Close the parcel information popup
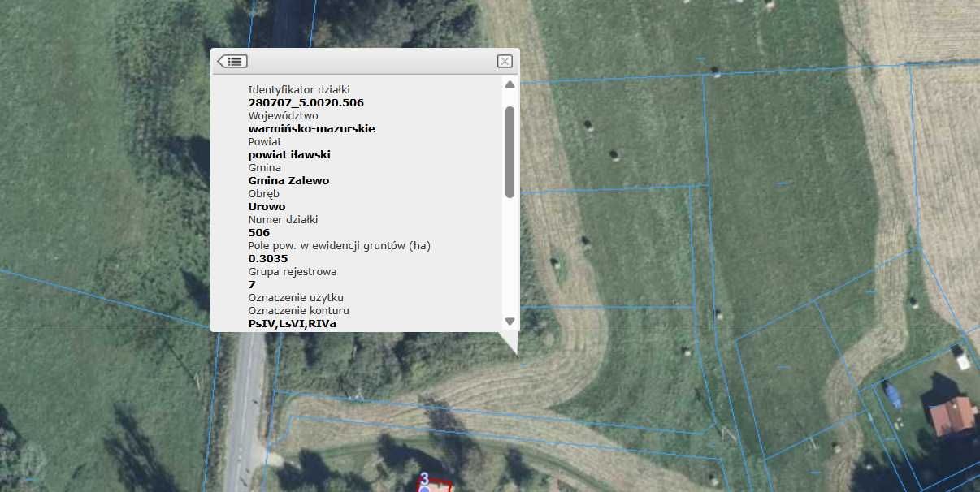Image resolution: width=980 pixels, height=492 pixels. (x=505, y=61)
